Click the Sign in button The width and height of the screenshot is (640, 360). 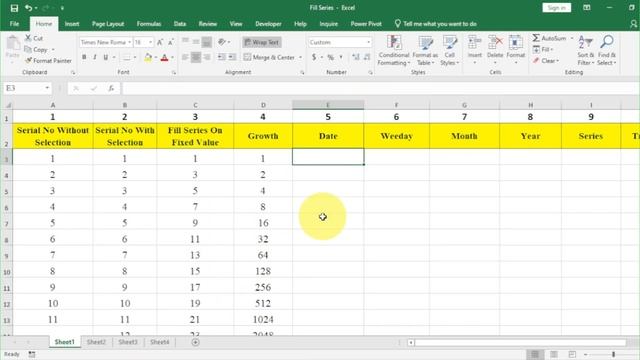[x=556, y=8]
